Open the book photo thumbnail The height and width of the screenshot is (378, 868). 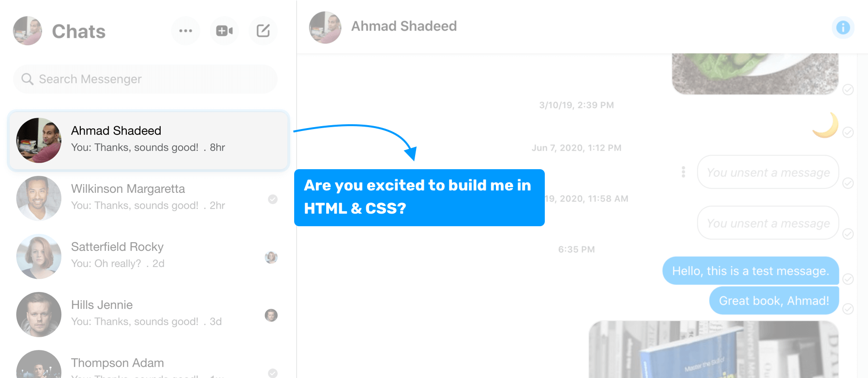tap(713, 349)
